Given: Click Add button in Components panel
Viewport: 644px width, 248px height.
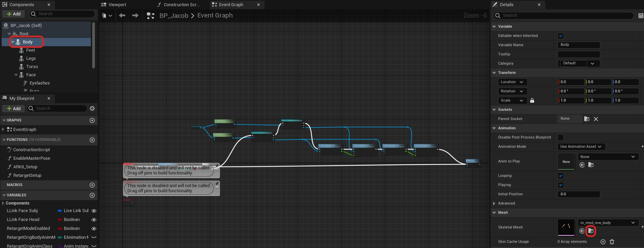Looking at the screenshot, I should click(14, 14).
